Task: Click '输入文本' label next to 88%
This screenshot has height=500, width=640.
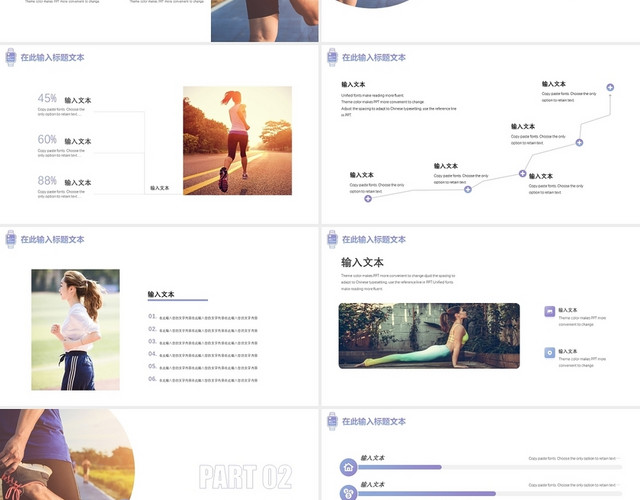Action: [x=78, y=183]
